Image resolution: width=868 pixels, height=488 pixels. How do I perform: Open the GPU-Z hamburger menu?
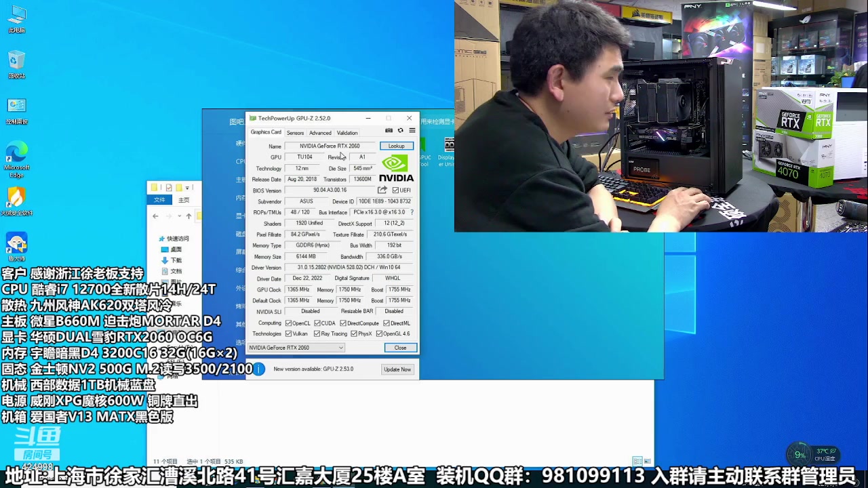point(412,130)
